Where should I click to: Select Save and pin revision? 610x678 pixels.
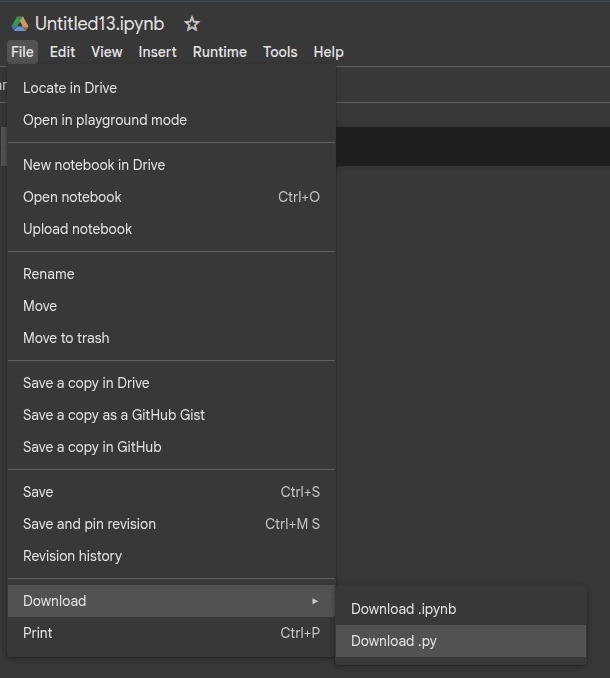89,524
